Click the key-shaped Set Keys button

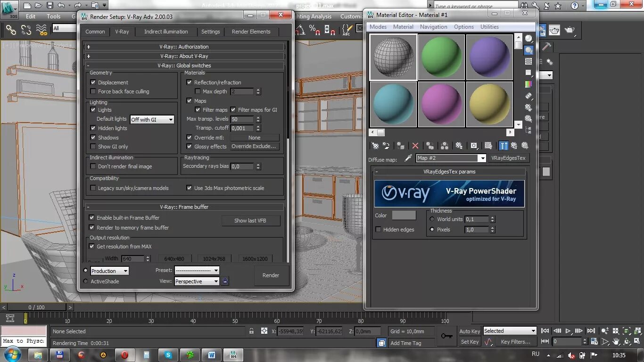(x=446, y=336)
